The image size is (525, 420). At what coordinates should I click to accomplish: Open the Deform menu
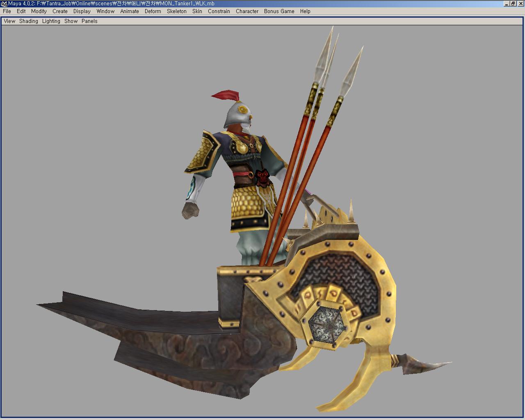pyautogui.click(x=153, y=11)
